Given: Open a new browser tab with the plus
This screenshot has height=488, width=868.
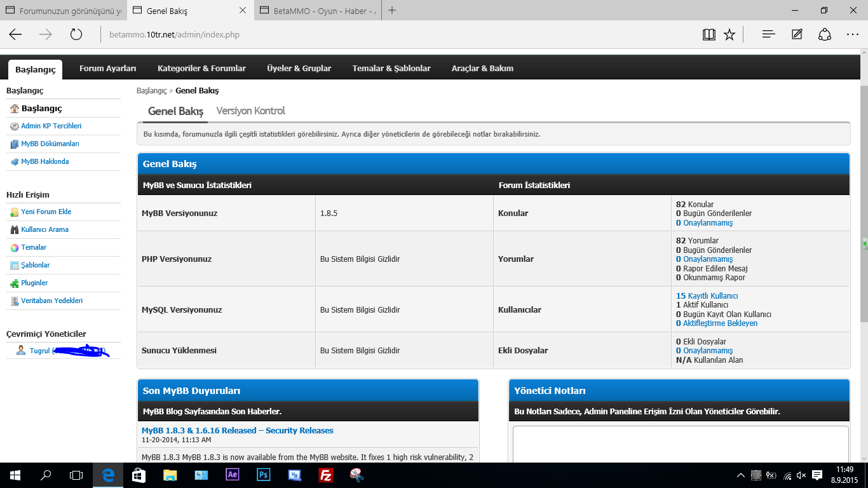Looking at the screenshot, I should click(392, 10).
